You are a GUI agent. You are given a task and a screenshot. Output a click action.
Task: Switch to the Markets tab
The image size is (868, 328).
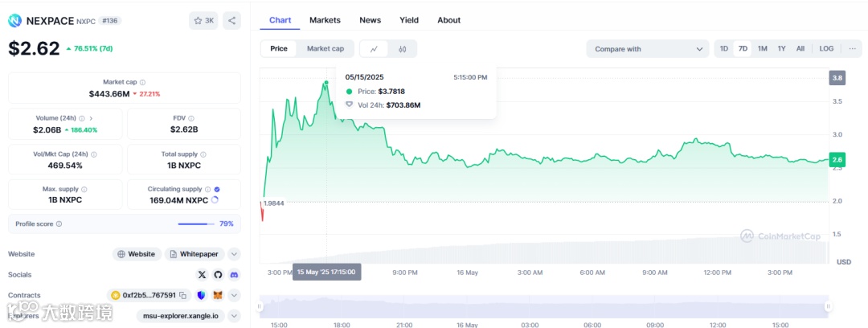pos(325,20)
